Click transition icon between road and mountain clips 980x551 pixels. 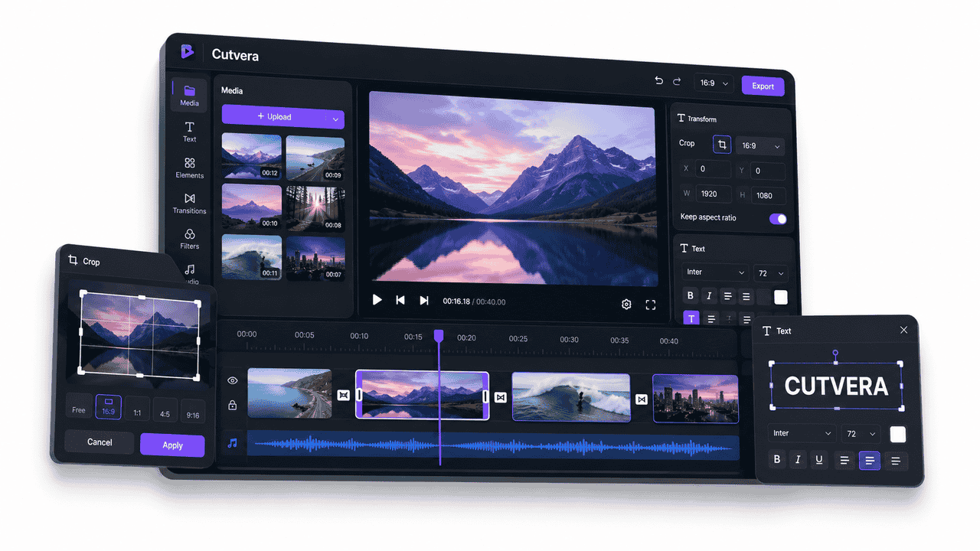pos(344,395)
